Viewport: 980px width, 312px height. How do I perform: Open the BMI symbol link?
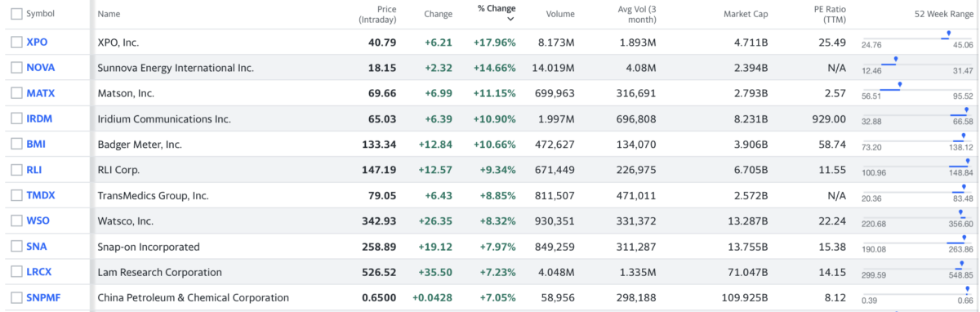36,145
